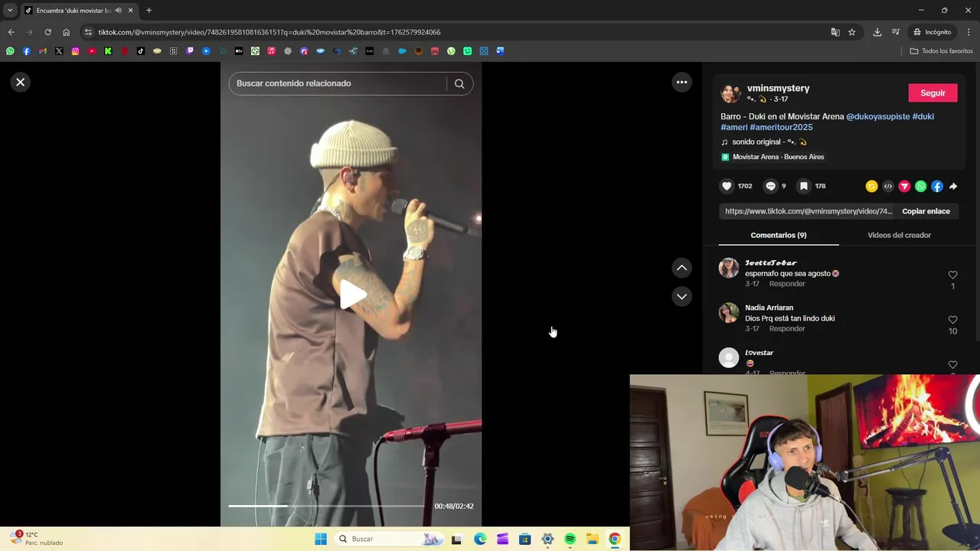Open vminsmystery profile name

(778, 88)
